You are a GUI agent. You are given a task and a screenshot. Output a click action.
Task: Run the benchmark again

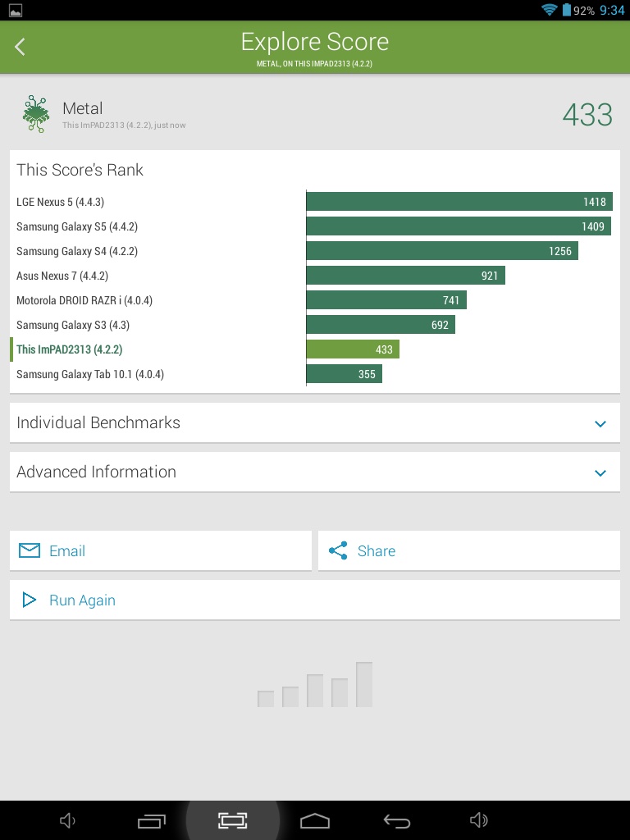click(315, 600)
